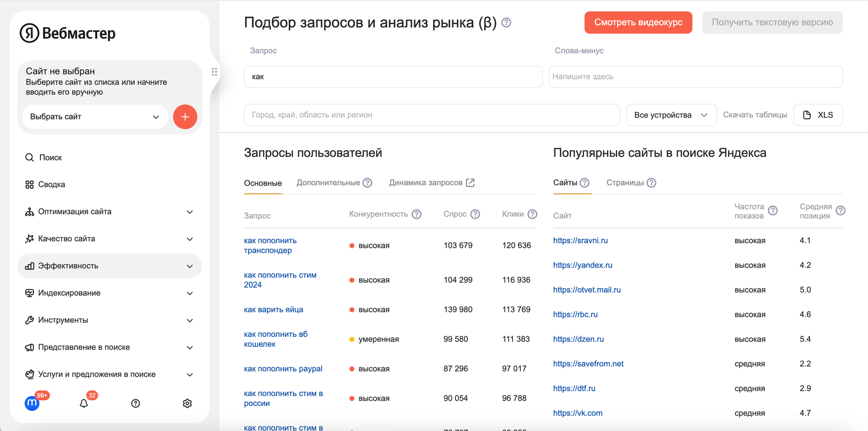Click the Поиск magnifier icon
The image size is (868, 431).
[29, 157]
